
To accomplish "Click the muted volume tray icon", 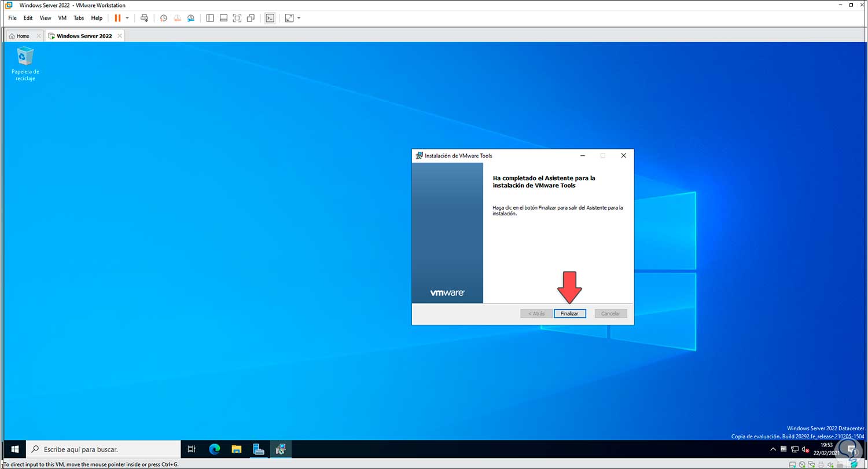I will tap(806, 449).
